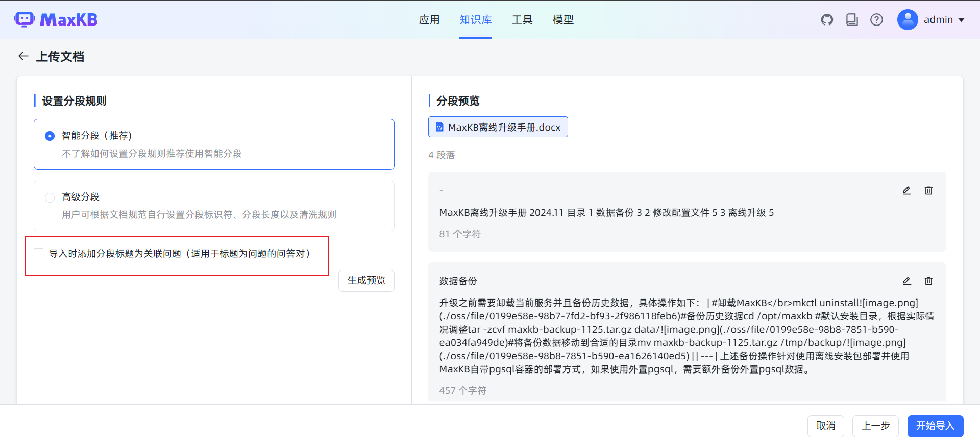The height and width of the screenshot is (448, 980).
Task: Click the 生成预览 button
Action: pyautogui.click(x=366, y=281)
